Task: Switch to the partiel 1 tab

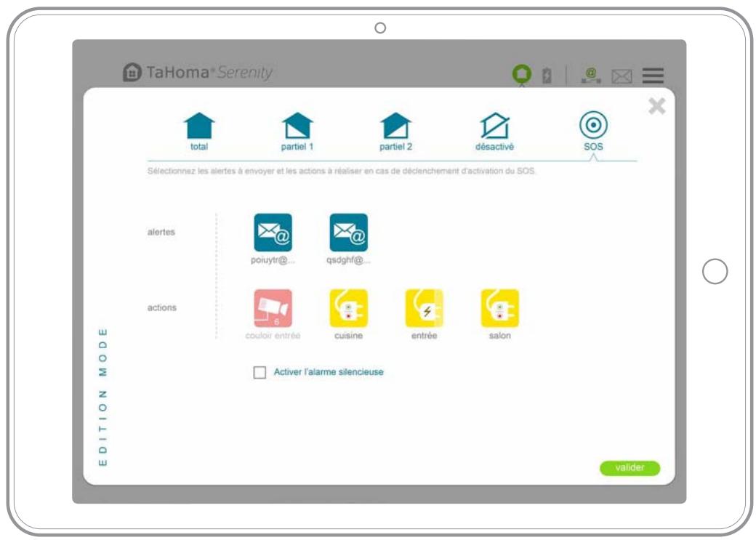Action: click(x=297, y=131)
